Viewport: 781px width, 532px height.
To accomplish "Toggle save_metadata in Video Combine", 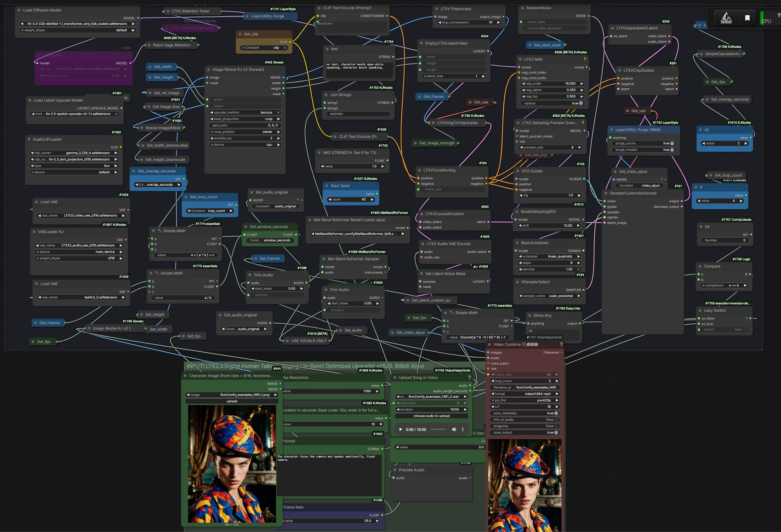I will pyautogui.click(x=524, y=413).
